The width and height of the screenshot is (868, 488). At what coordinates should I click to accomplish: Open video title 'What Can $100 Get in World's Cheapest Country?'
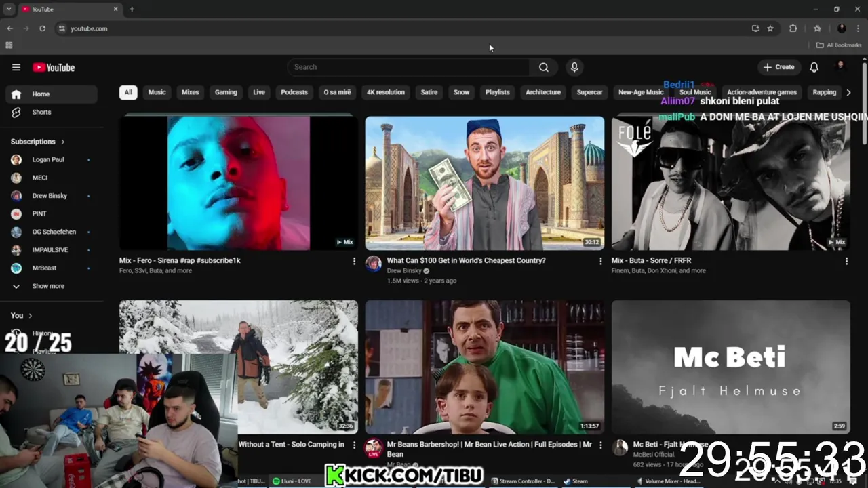466,260
